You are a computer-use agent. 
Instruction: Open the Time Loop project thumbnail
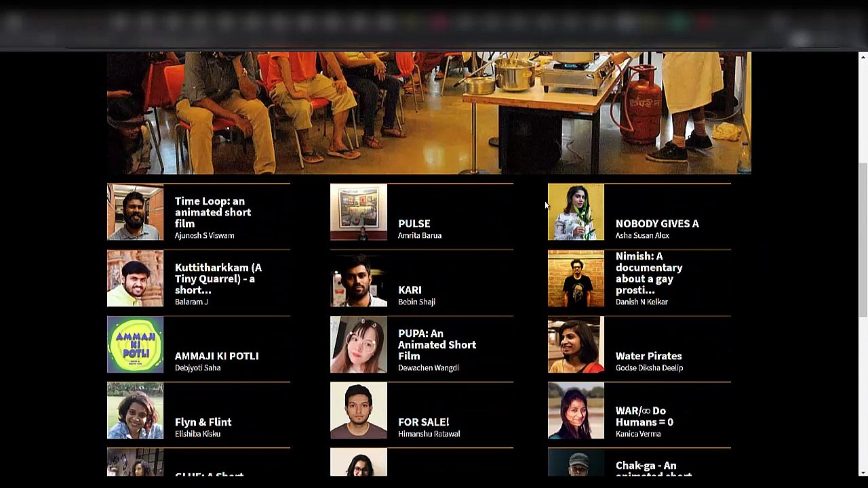135,212
